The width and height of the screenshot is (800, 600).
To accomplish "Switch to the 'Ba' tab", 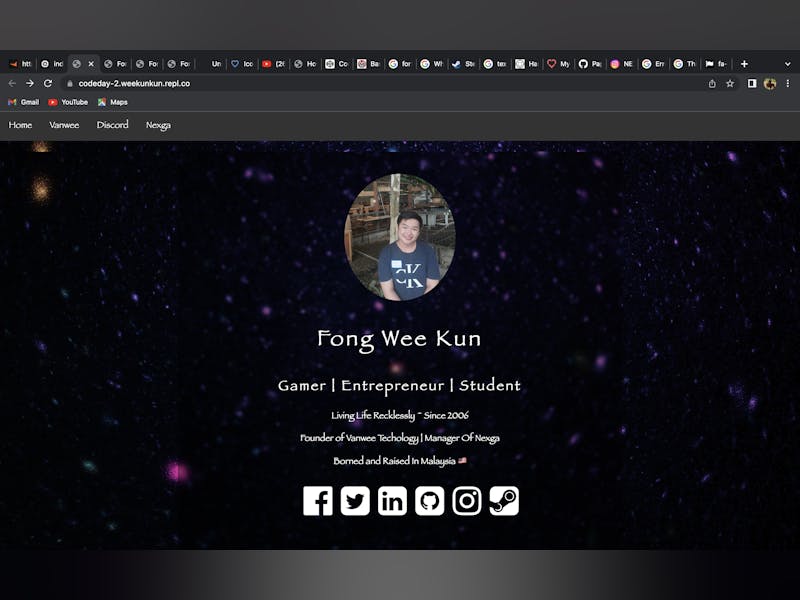I will pyautogui.click(x=368, y=64).
